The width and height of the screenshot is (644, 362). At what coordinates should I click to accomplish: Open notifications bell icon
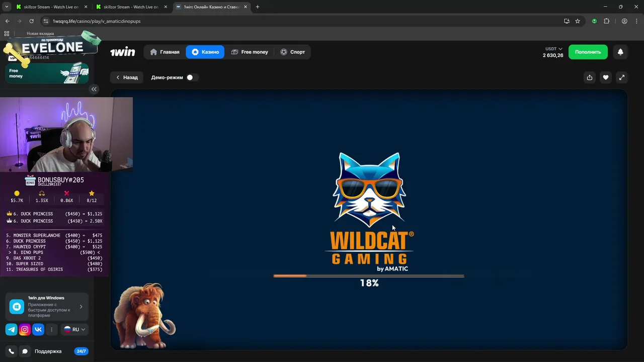(620, 52)
